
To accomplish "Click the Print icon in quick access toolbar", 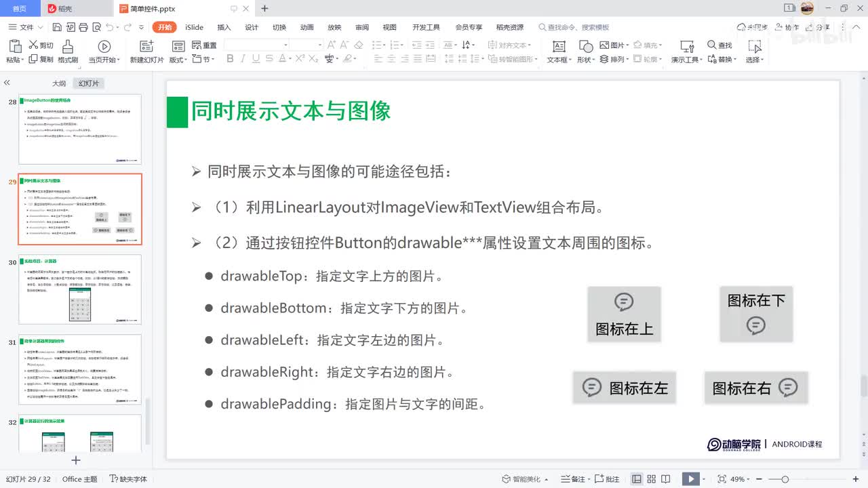I will click(83, 27).
